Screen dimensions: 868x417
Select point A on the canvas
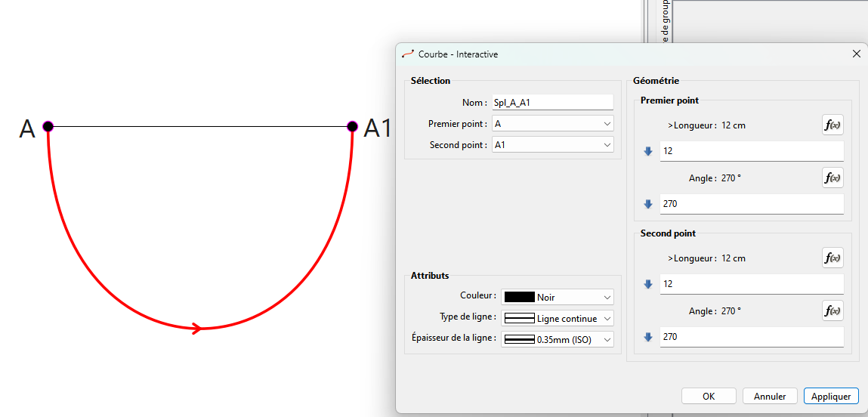click(x=48, y=126)
